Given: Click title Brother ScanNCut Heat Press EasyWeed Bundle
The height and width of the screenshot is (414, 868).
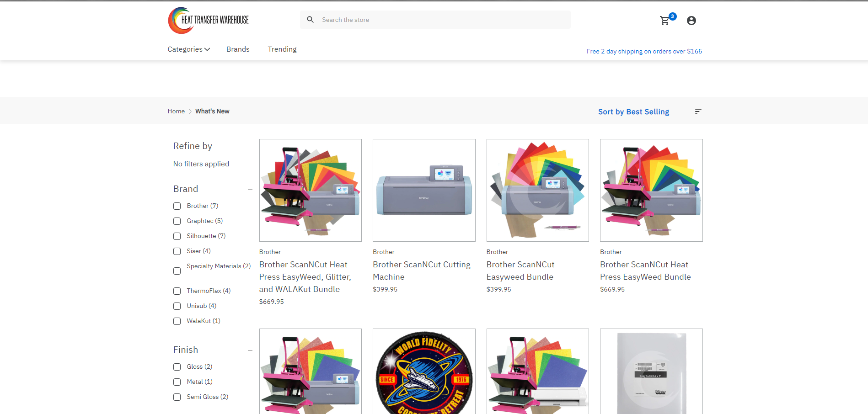Looking at the screenshot, I should tap(645, 271).
